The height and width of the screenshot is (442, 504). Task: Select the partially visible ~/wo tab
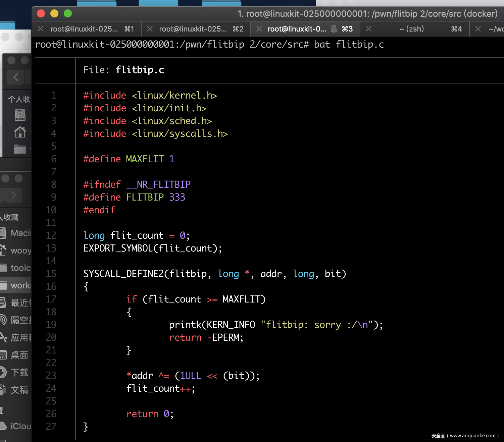pos(496,29)
